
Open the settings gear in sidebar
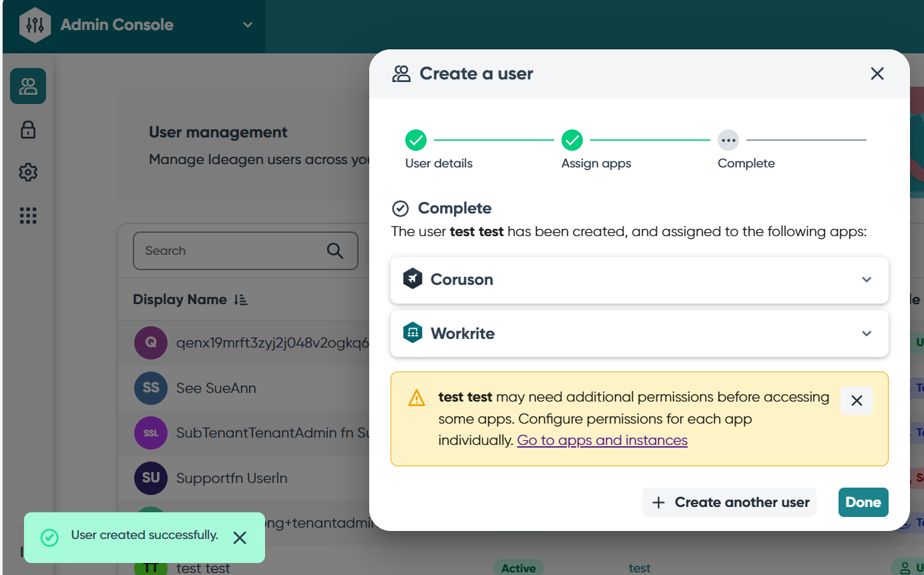[28, 173]
